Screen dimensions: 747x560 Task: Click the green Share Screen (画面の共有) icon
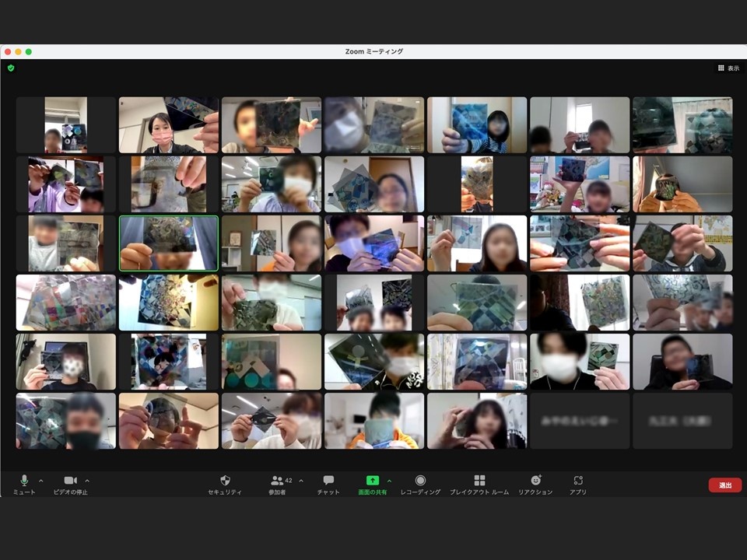[373, 481]
